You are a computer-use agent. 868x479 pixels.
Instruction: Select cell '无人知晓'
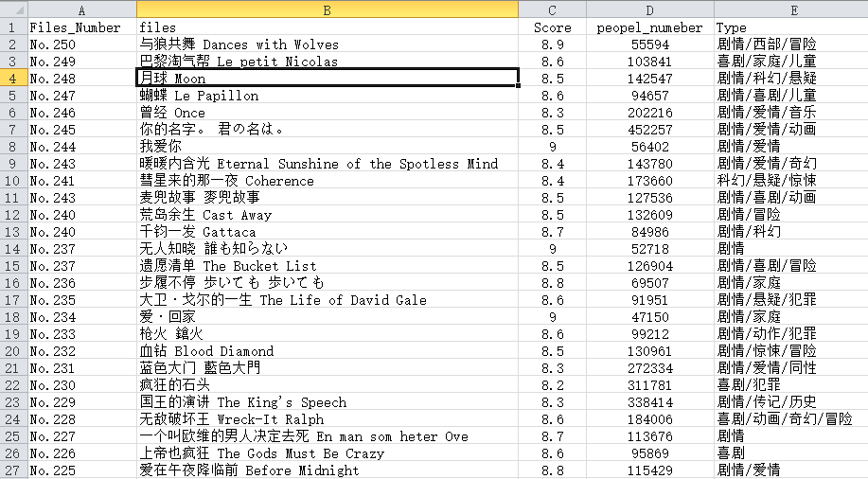click(x=328, y=249)
